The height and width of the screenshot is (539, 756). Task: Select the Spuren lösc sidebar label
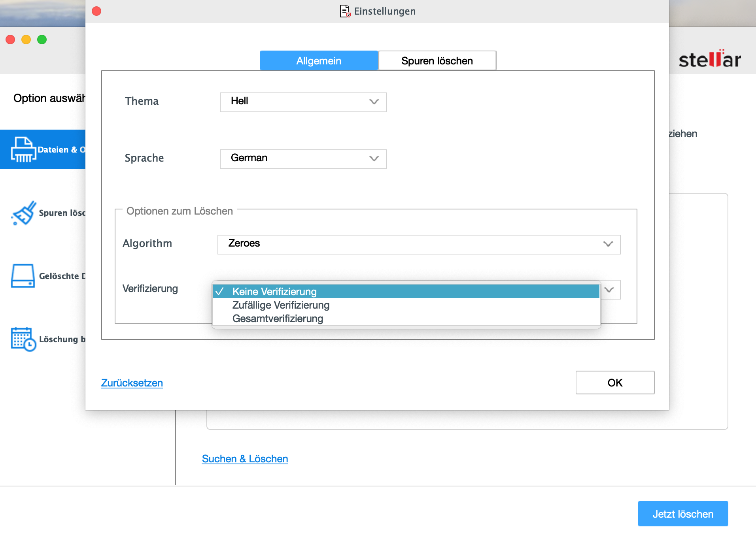[x=62, y=213]
